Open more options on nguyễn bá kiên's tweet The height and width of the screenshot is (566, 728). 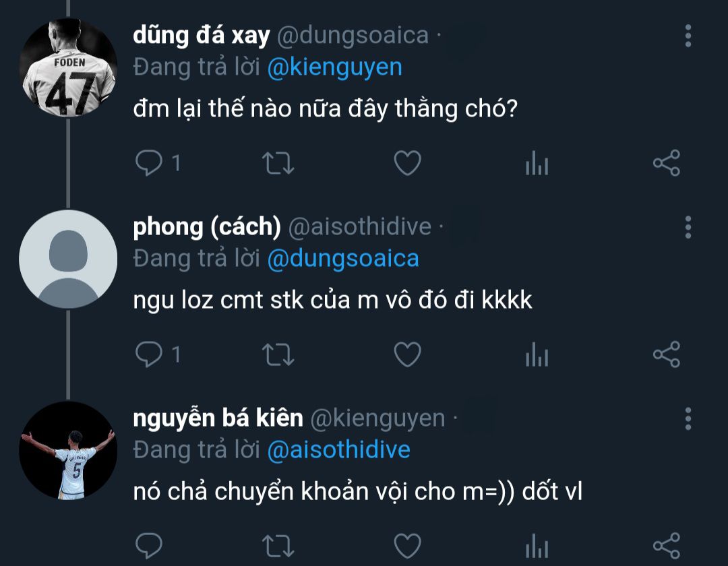688,419
